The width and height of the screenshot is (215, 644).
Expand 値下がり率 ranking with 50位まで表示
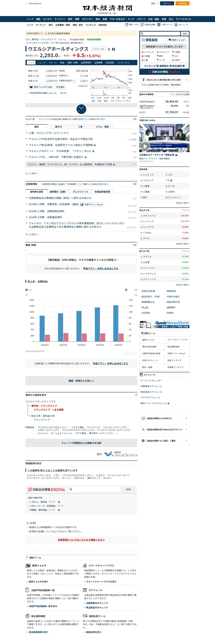tap(183, 285)
